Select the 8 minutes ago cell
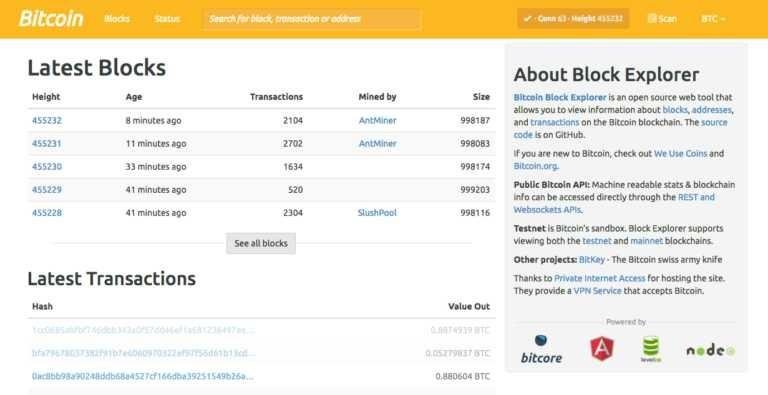The height and width of the screenshot is (395, 768). pyautogui.click(x=153, y=121)
